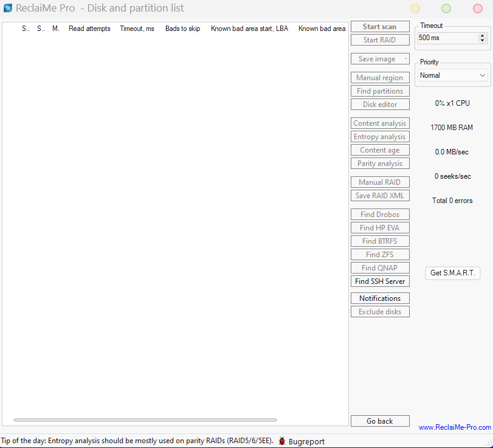Click the 1700 MB RAM indicator text
The width and height of the screenshot is (493, 448).
coord(452,128)
